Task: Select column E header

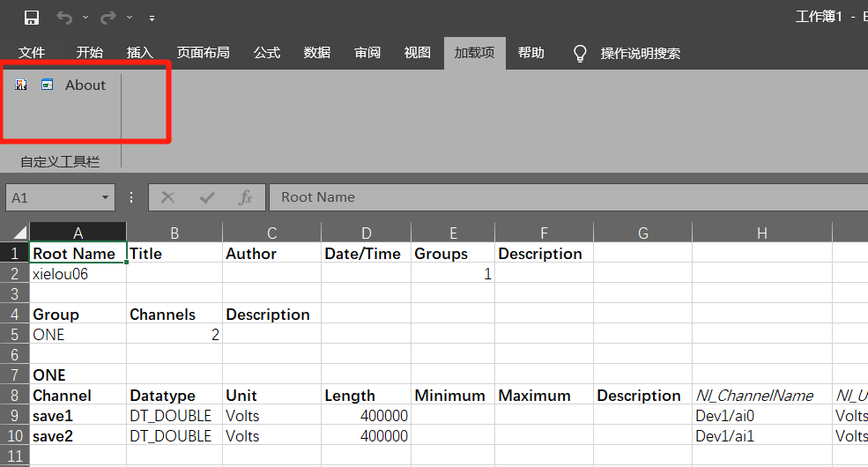Action: [453, 233]
